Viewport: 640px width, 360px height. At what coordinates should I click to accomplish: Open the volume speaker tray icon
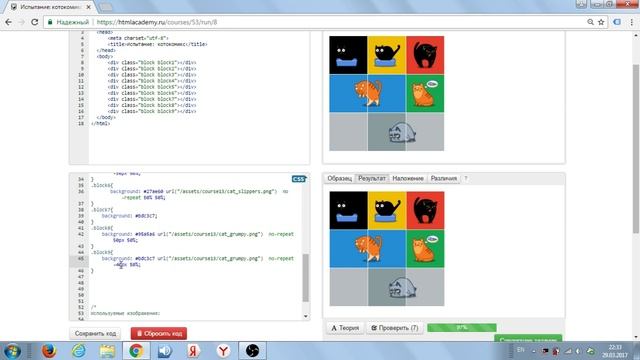[578, 351]
